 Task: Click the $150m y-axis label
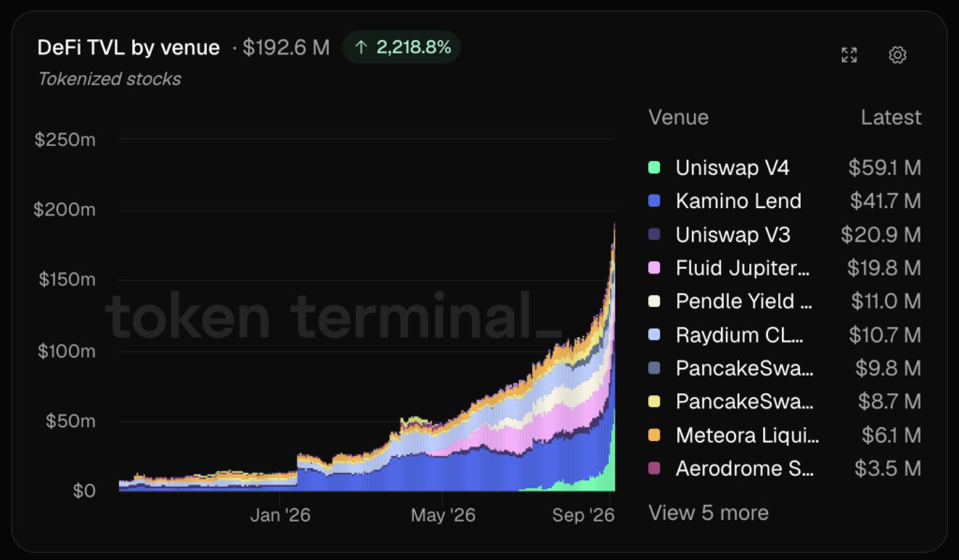66,279
